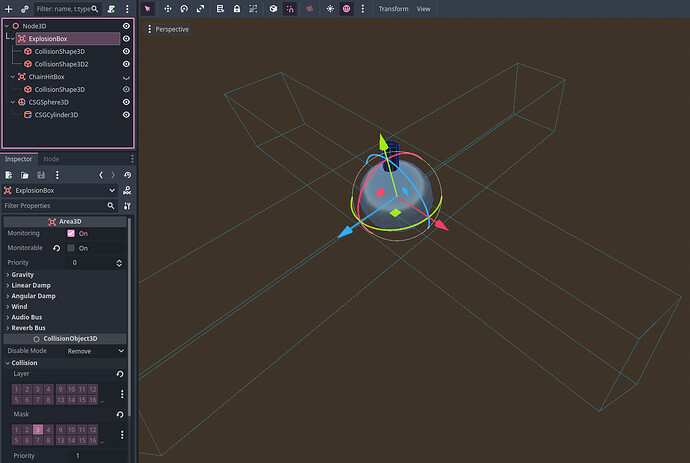Activate Rotate mode tool
Viewport: 690px width, 463px height.
(x=184, y=9)
